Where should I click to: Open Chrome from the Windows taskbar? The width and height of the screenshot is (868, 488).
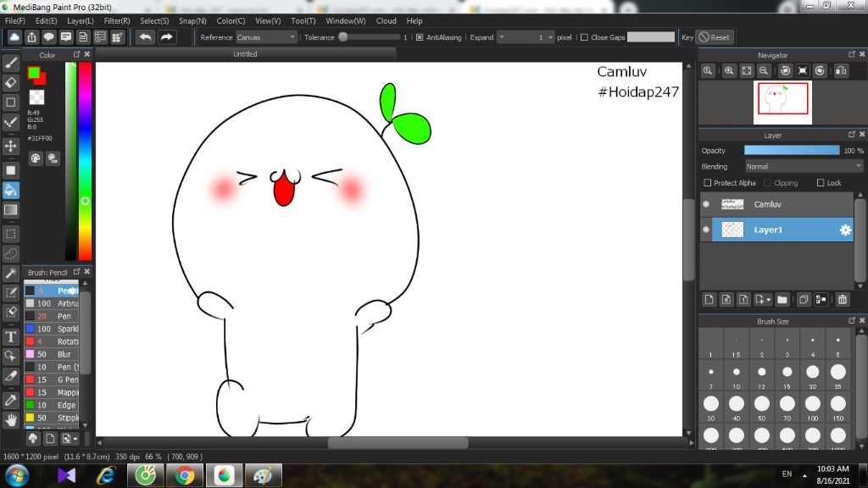click(x=185, y=475)
